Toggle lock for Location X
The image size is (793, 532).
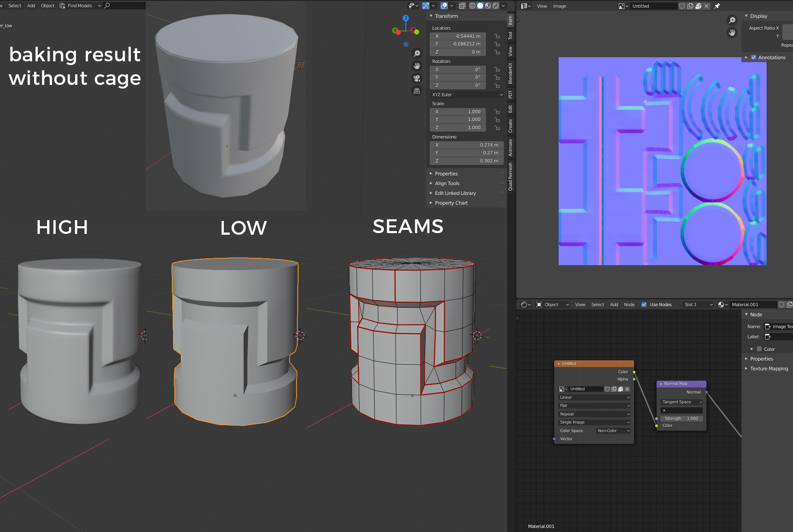(x=497, y=36)
